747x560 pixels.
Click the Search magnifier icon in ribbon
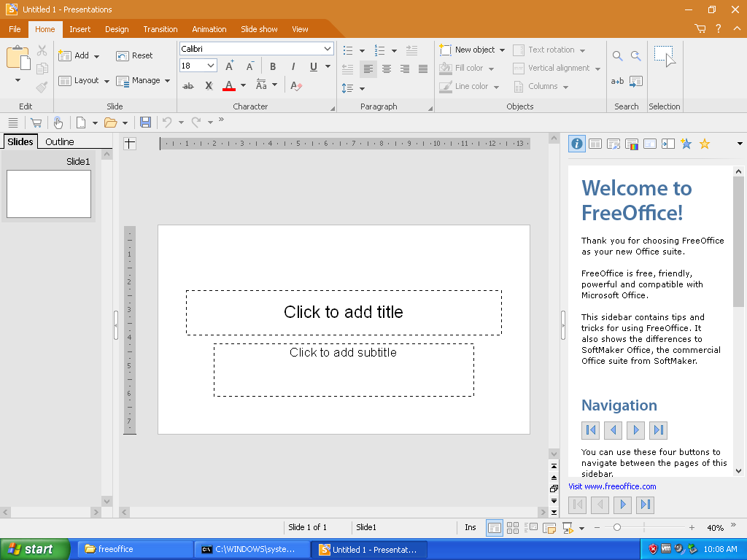[x=617, y=55]
